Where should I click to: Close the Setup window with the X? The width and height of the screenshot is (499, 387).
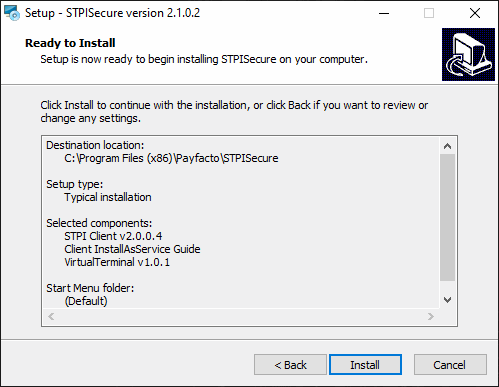click(x=475, y=13)
